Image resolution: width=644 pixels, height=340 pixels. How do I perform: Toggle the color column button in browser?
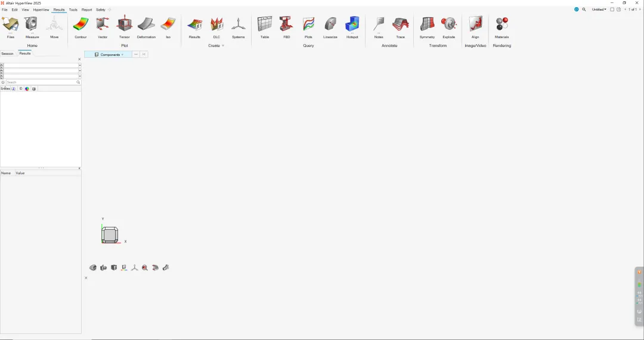coord(27,89)
